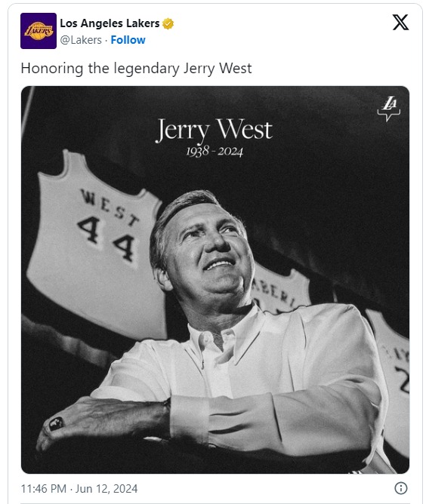Follow the Lakers account
The width and height of the screenshot is (429, 504).
pyautogui.click(x=128, y=40)
